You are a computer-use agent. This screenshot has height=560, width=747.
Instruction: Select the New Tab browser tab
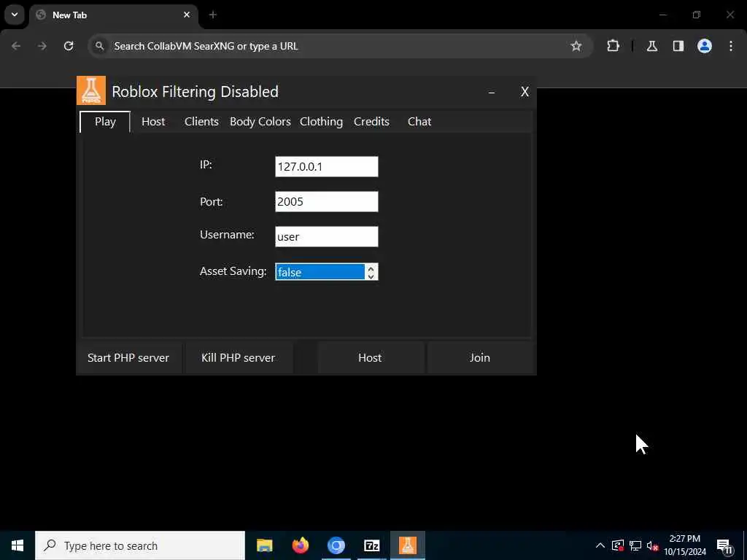pos(114,17)
